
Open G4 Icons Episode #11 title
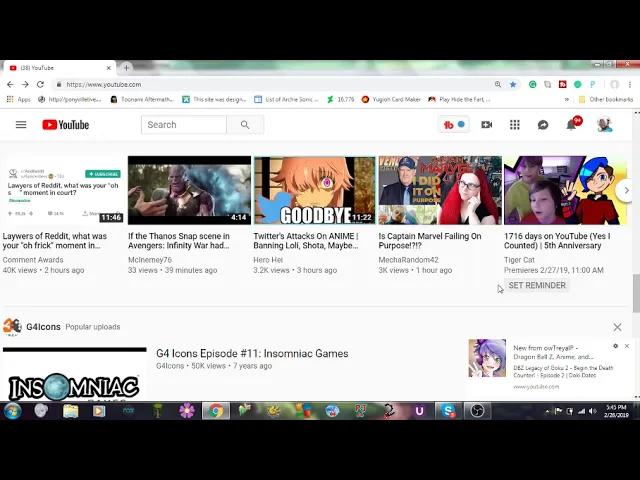[252, 353]
